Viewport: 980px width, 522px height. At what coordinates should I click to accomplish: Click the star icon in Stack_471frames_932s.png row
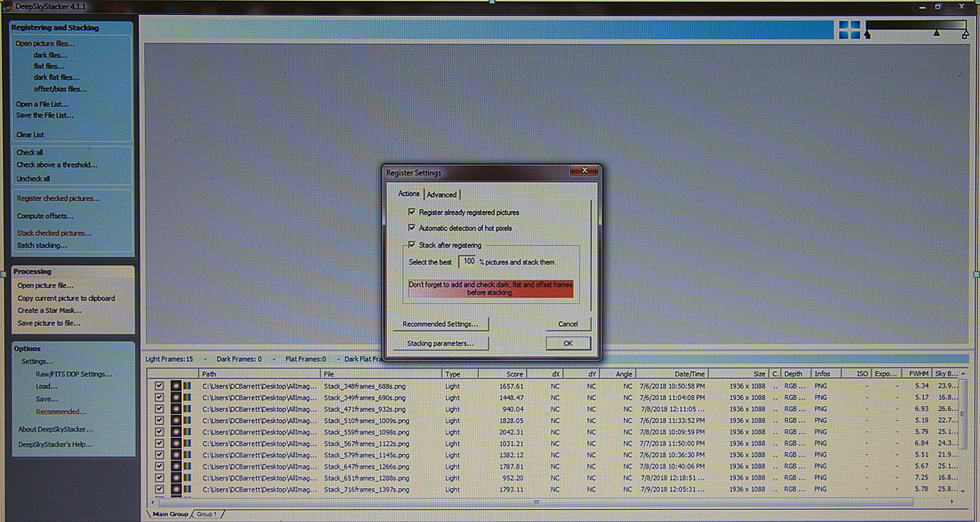(176, 409)
